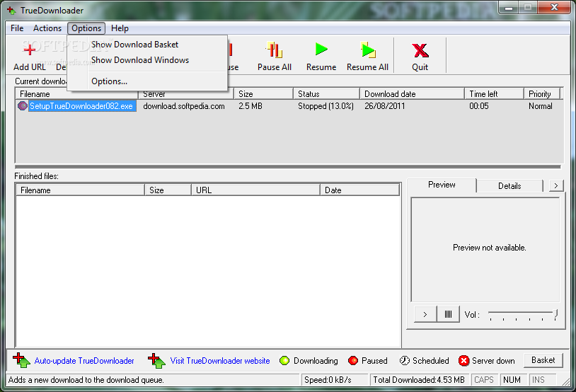Click the Resume All toolbar icon
This screenshot has height=392, width=576.
(x=368, y=50)
